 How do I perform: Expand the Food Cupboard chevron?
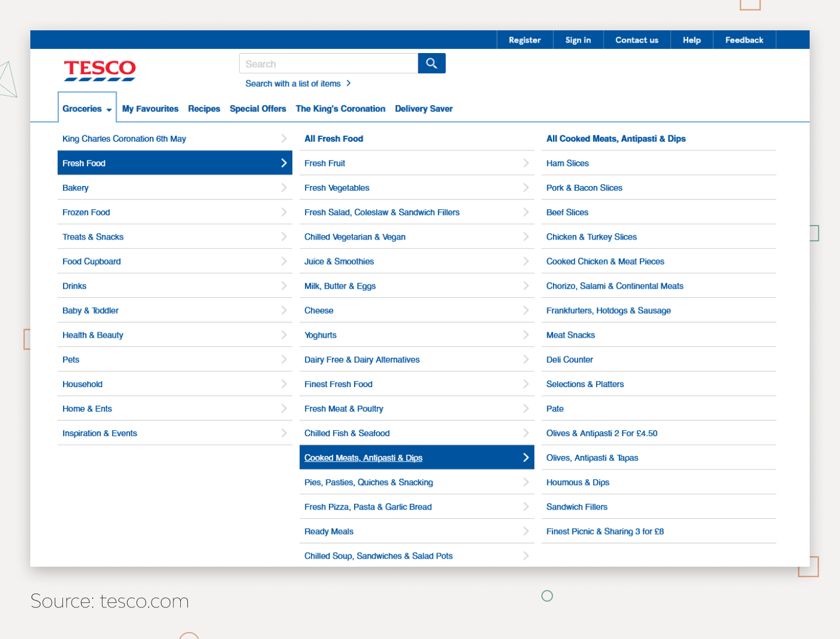click(284, 261)
